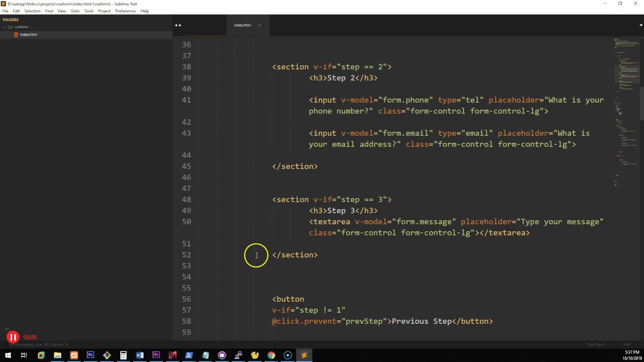The width and height of the screenshot is (644, 362).
Task: Open Calculator from the taskbar
Action: [x=123, y=355]
